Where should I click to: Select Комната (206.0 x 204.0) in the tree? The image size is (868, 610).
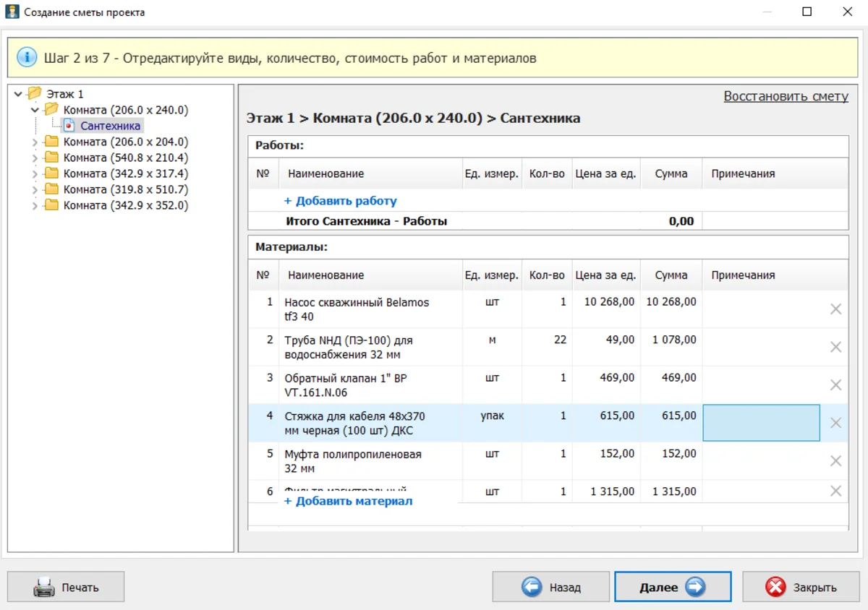[x=126, y=142]
